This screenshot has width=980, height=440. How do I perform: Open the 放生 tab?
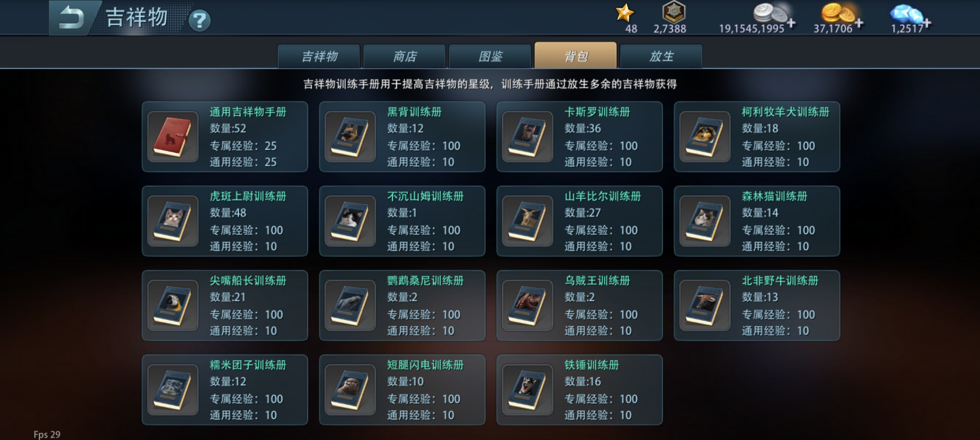[661, 56]
